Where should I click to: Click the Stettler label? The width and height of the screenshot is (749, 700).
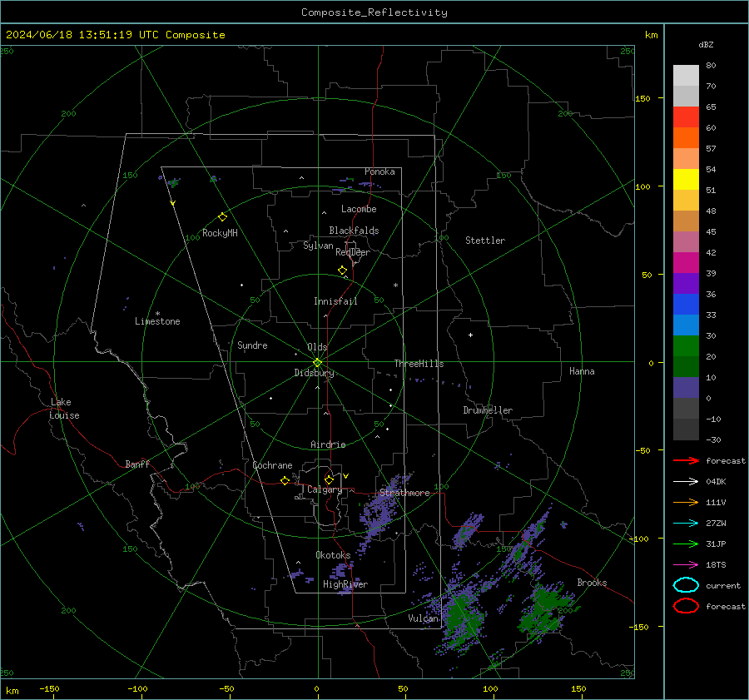point(485,241)
